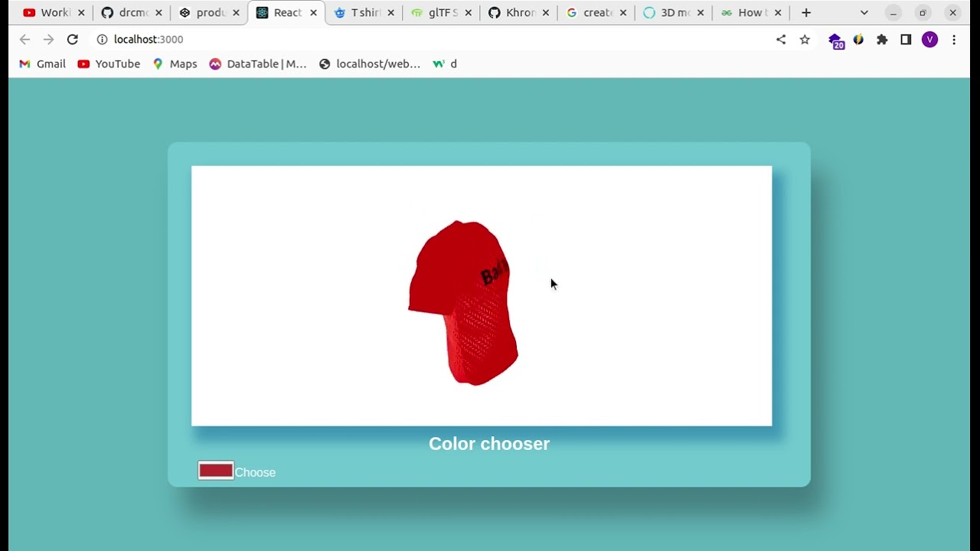Viewport: 980px width, 551px height.
Task: Close the glTF S tab
Action: 468,13
